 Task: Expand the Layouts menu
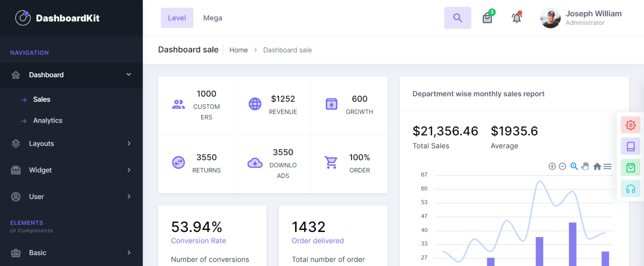pyautogui.click(x=71, y=143)
